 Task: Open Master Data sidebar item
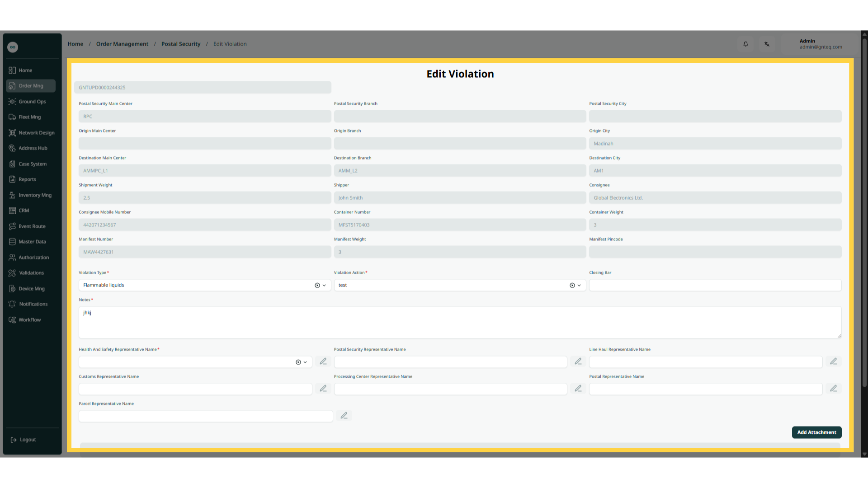coord(32,242)
